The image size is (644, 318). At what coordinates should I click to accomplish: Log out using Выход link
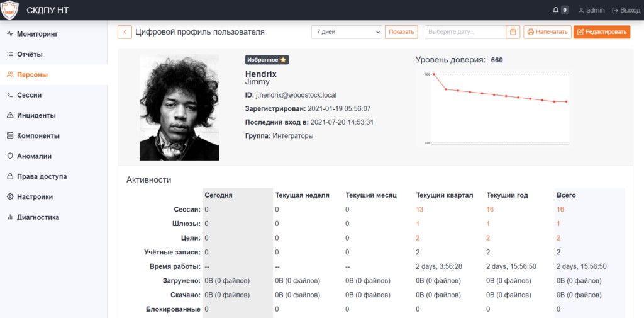click(626, 10)
